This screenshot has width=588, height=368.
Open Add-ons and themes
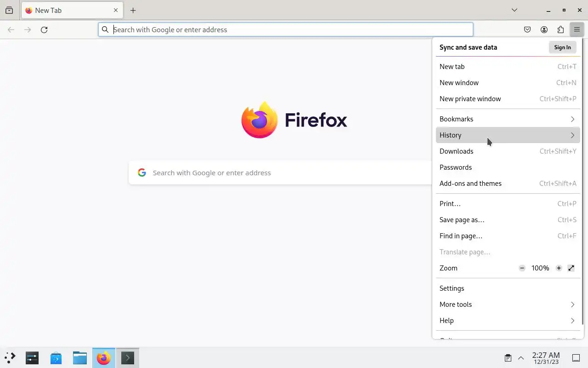[508, 184]
